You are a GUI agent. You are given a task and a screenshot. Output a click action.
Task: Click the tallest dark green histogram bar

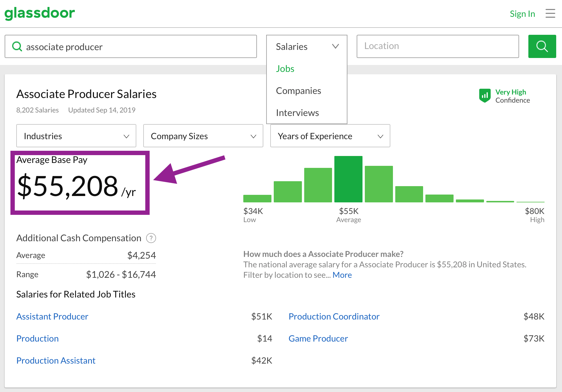pyautogui.click(x=348, y=179)
